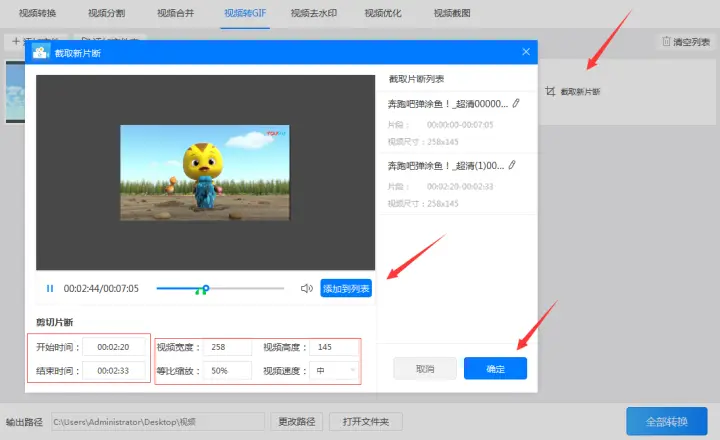Click the time readout 00:02:44/00:07:05
720x440 pixels.
pos(101,288)
